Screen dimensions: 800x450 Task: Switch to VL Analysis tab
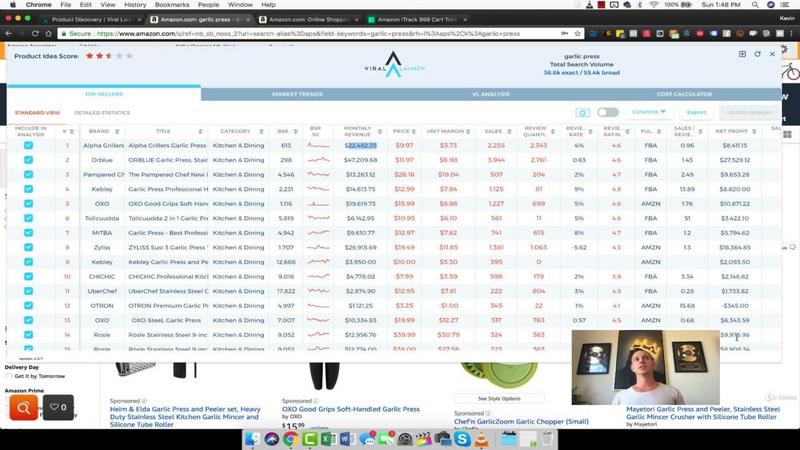[491, 94]
